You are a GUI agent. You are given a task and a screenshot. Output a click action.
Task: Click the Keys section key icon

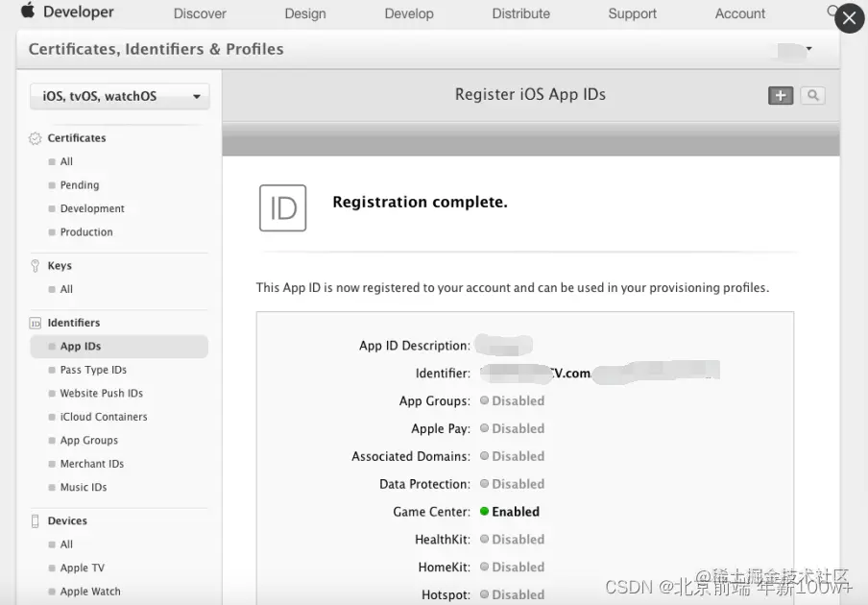35,266
